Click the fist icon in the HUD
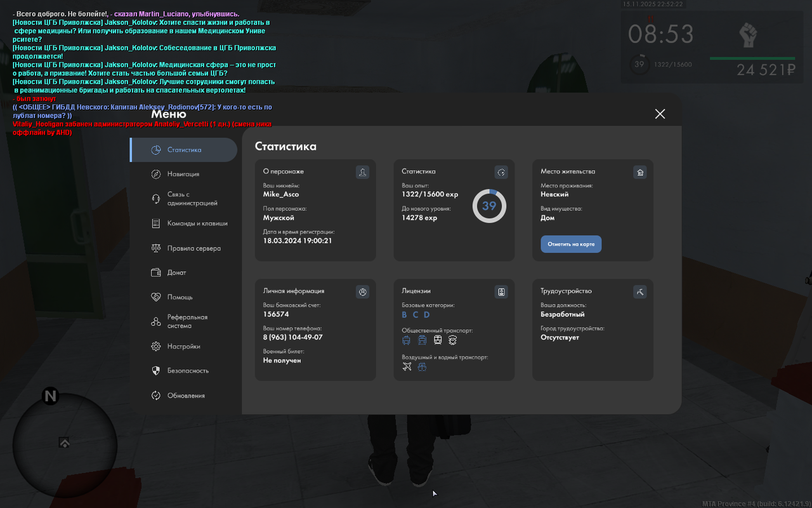The image size is (812, 508). pyautogui.click(x=750, y=35)
